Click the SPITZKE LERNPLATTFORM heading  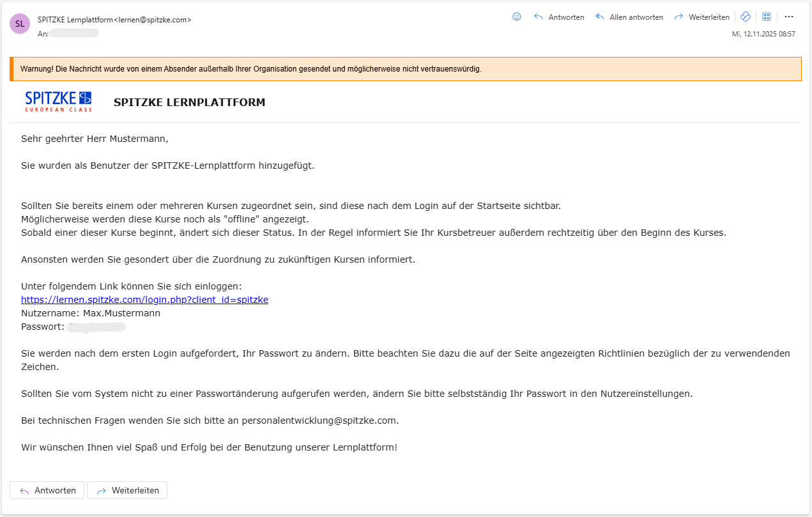click(189, 102)
